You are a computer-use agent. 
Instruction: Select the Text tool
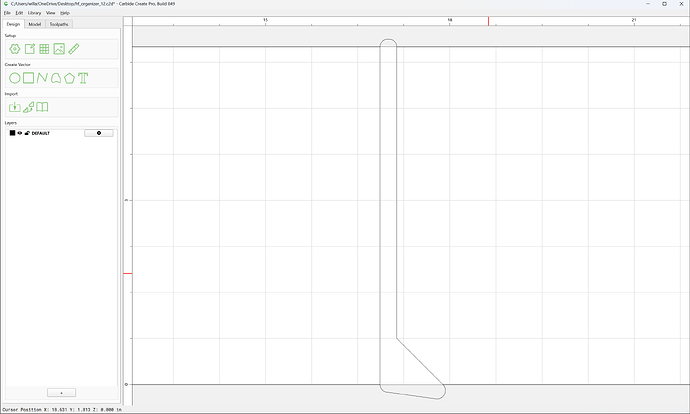click(x=83, y=78)
